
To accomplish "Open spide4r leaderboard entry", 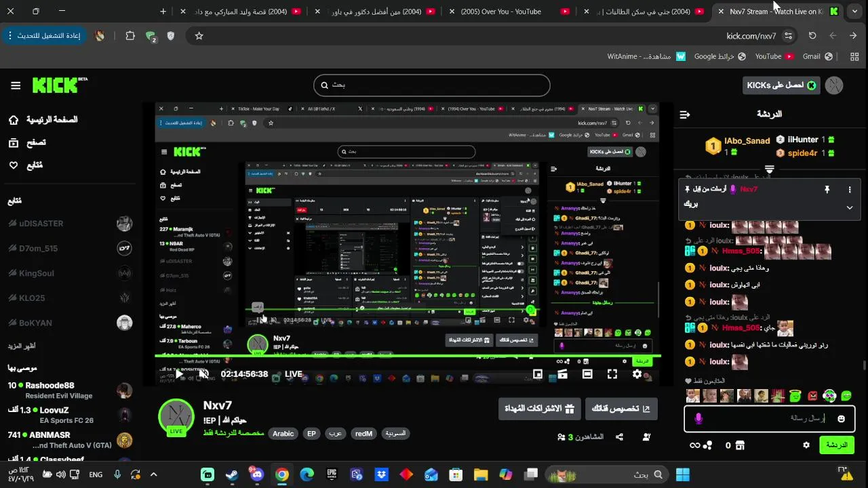I will pyautogui.click(x=805, y=153).
